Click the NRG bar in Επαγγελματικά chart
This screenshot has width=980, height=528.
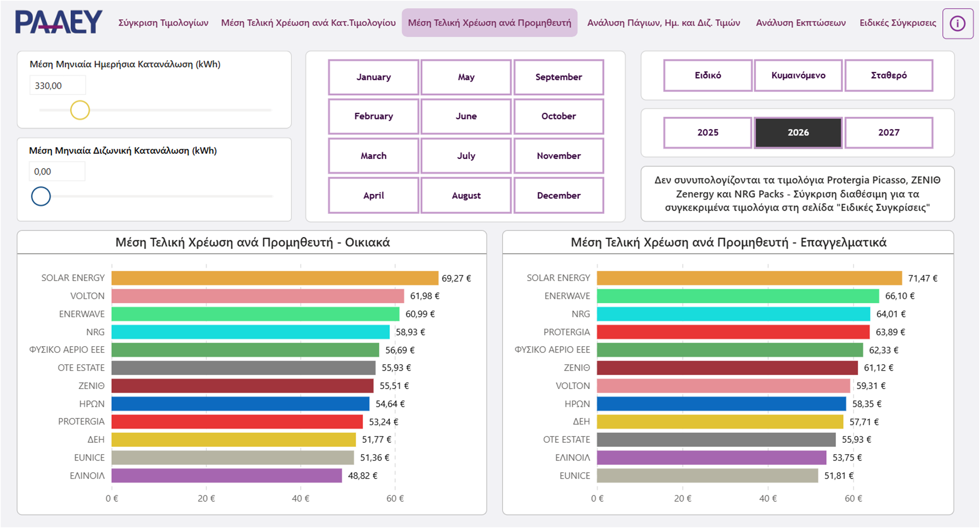coord(733,314)
